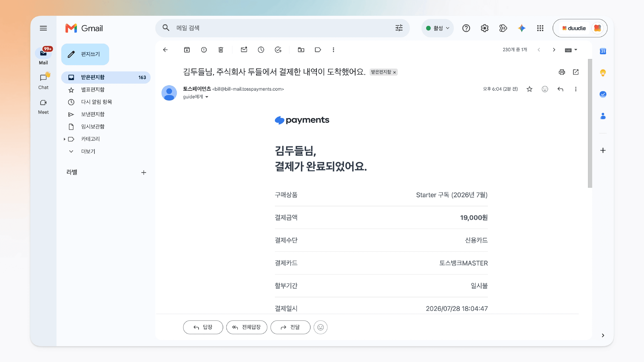Screen dimensions: 644x362
Task: Mark email as unread
Action: [244, 50]
